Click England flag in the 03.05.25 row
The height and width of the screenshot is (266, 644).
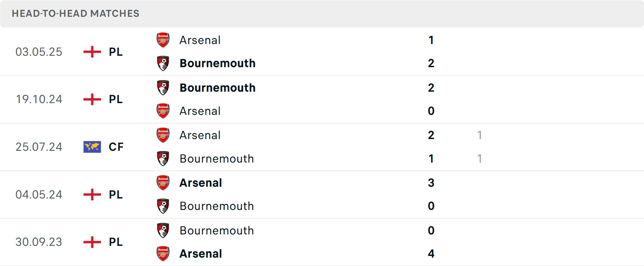92,52
